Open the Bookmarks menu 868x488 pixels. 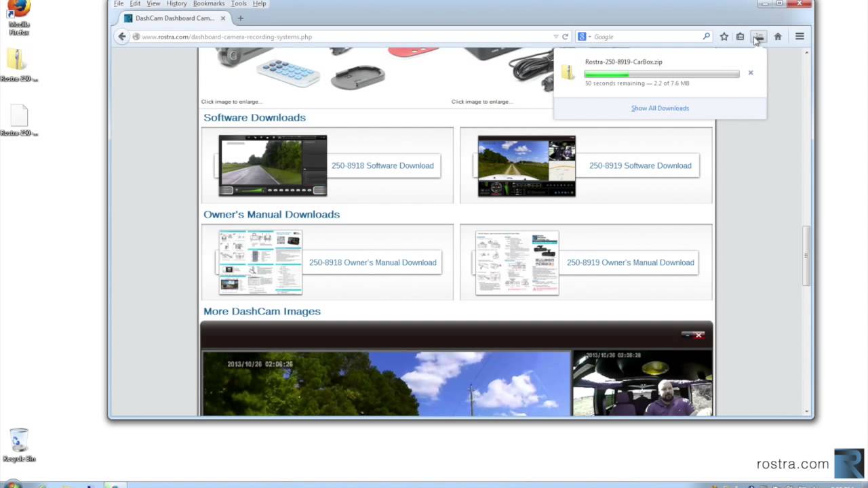(x=209, y=3)
